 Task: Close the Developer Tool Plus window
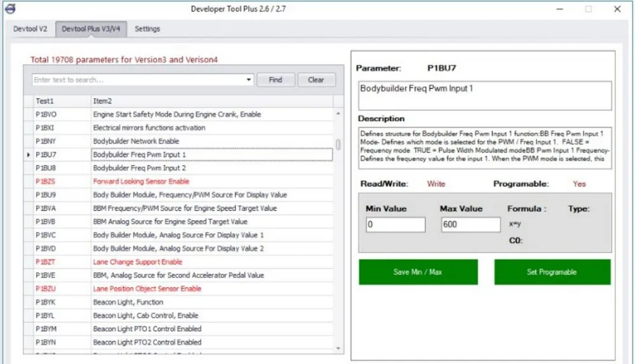pos(617,9)
